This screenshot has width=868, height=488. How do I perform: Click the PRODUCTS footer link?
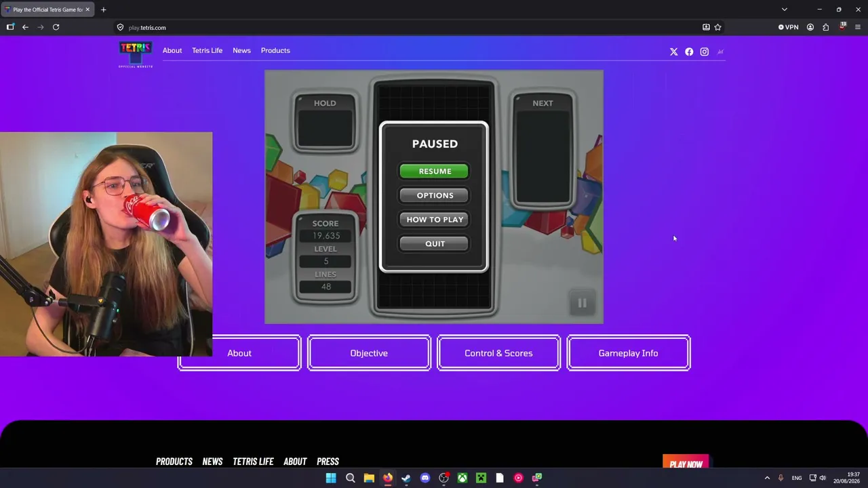[x=174, y=462]
